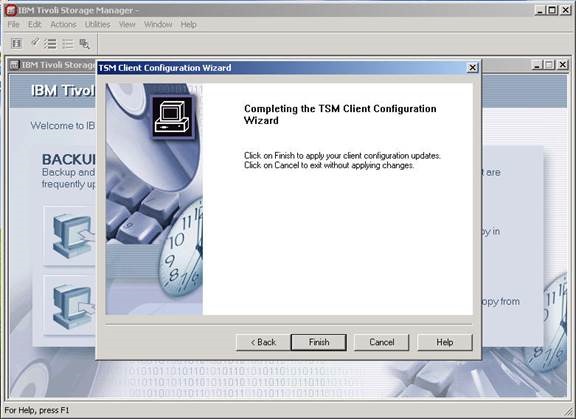This screenshot has width=576, height=419.
Task: Close the TSM Client Configuration Wizard dialog
Action: (472, 68)
